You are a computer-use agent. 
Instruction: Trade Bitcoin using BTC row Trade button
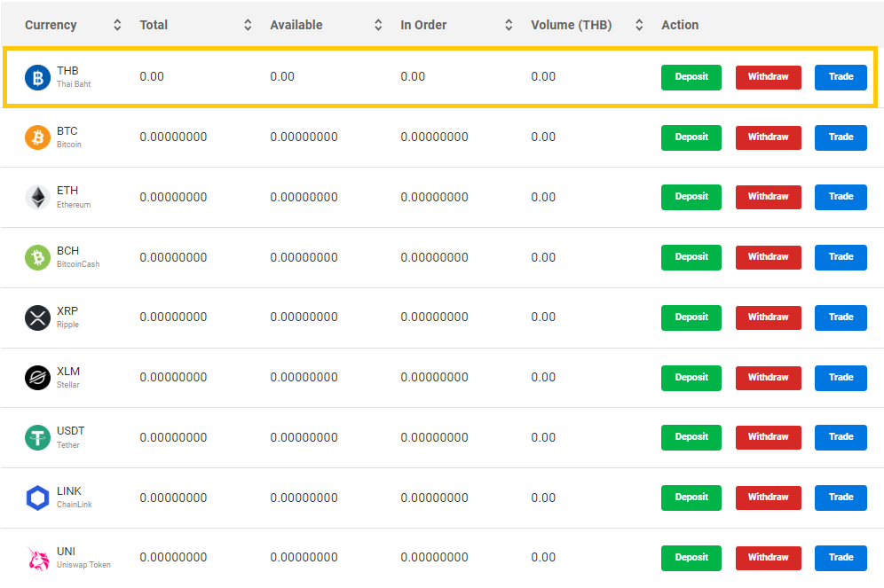click(841, 137)
